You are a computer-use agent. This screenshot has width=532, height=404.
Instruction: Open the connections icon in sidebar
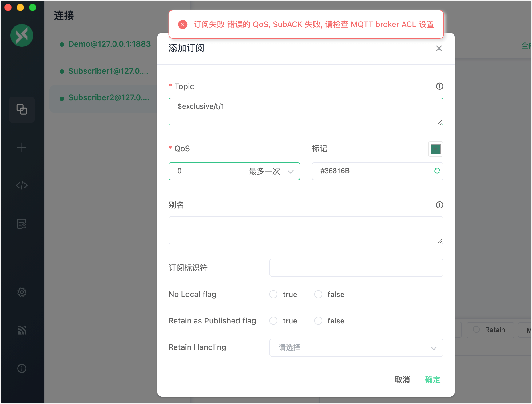click(22, 109)
